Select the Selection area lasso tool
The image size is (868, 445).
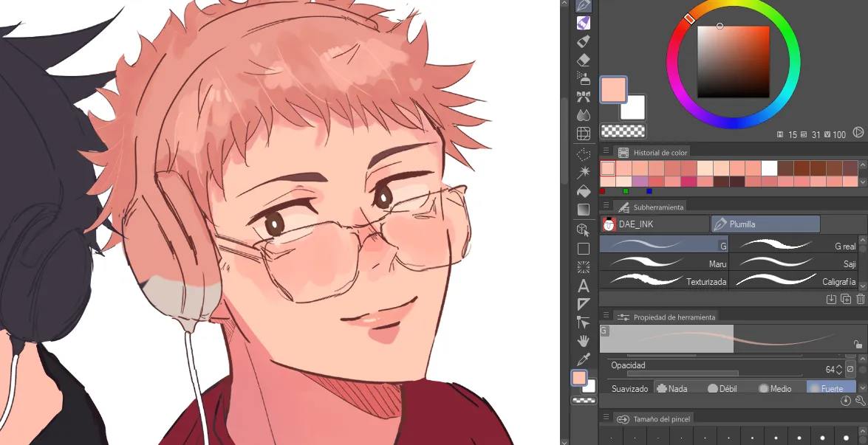click(583, 154)
